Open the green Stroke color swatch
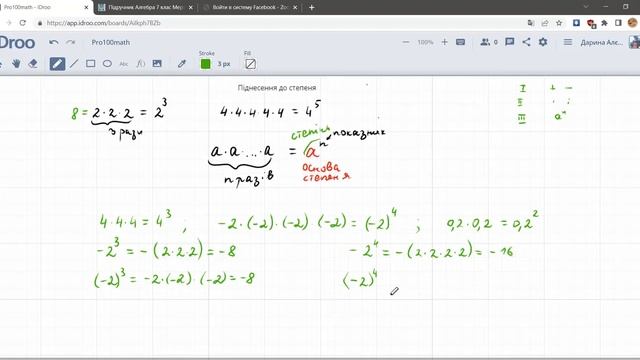Image resolution: width=640 pixels, height=360 pixels. point(206,64)
